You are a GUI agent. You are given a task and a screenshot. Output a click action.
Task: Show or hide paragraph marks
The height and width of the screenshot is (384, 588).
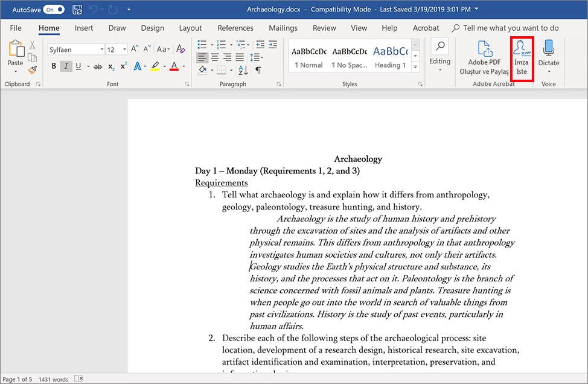258,70
